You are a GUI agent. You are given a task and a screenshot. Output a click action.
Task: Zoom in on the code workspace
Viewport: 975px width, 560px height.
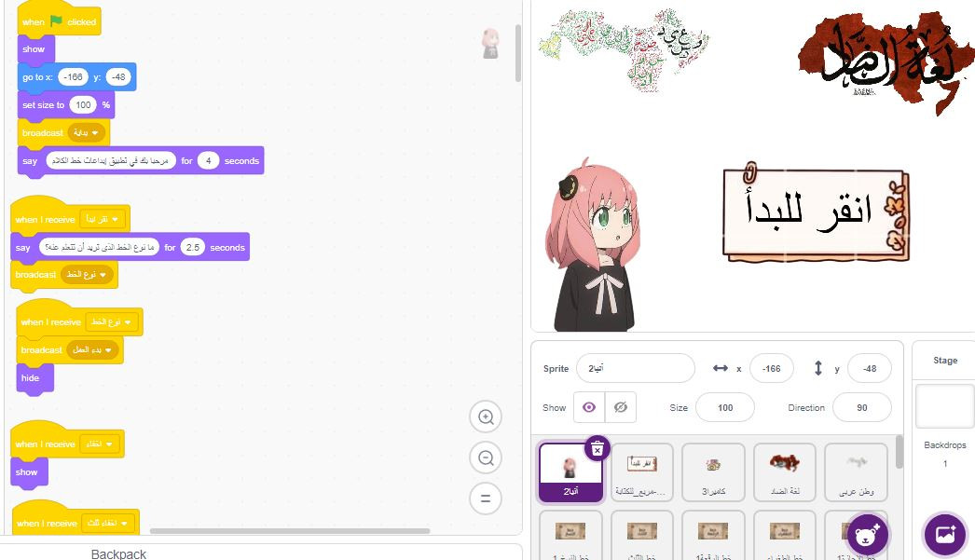[486, 417]
